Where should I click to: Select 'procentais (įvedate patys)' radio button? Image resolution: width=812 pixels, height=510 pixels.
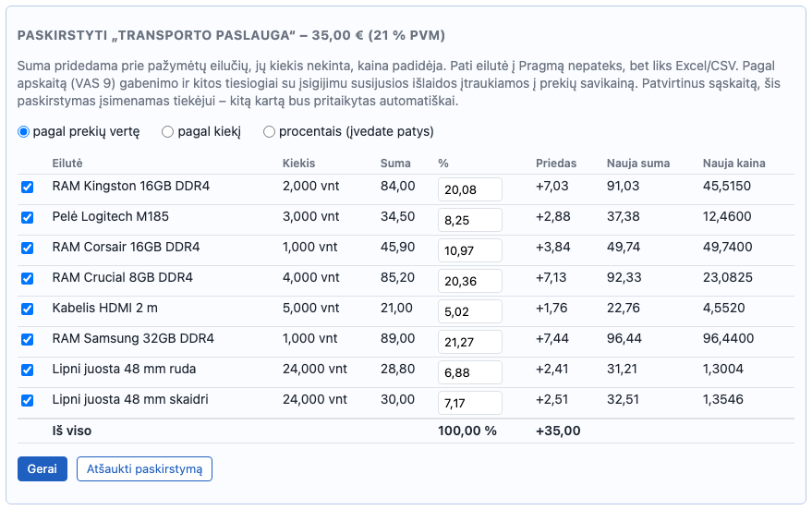[269, 132]
